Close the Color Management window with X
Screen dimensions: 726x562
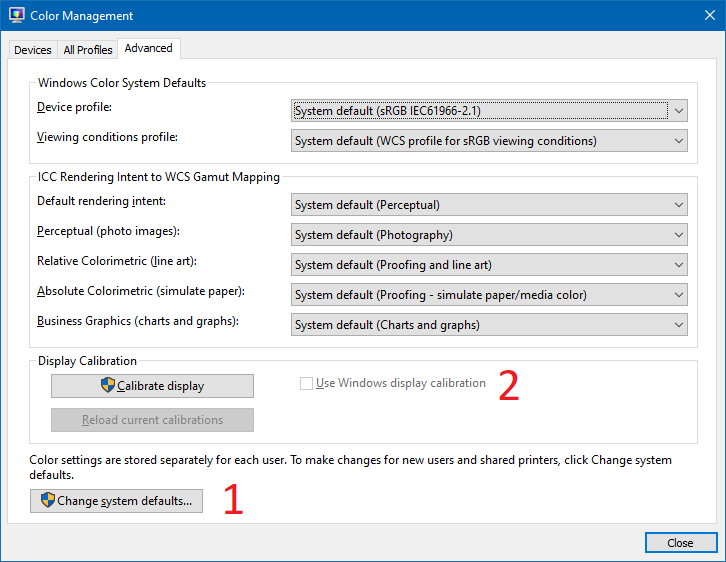click(710, 15)
